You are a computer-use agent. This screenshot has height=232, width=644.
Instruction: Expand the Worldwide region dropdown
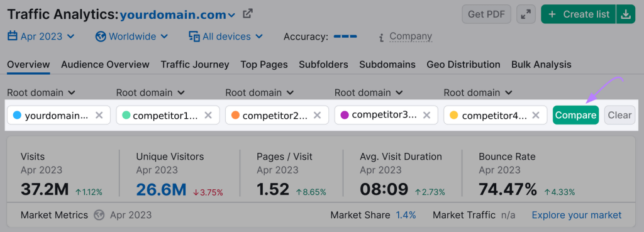click(131, 36)
